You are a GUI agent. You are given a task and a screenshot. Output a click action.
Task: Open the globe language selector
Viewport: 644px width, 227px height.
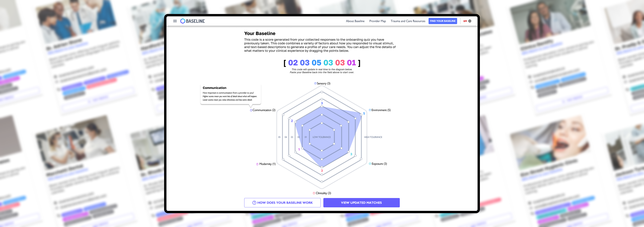(470, 21)
